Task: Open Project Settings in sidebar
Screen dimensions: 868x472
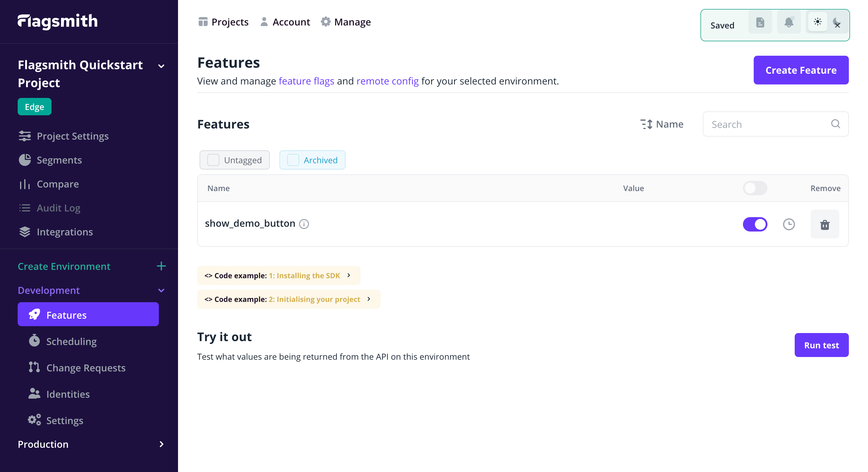Action: (64, 136)
